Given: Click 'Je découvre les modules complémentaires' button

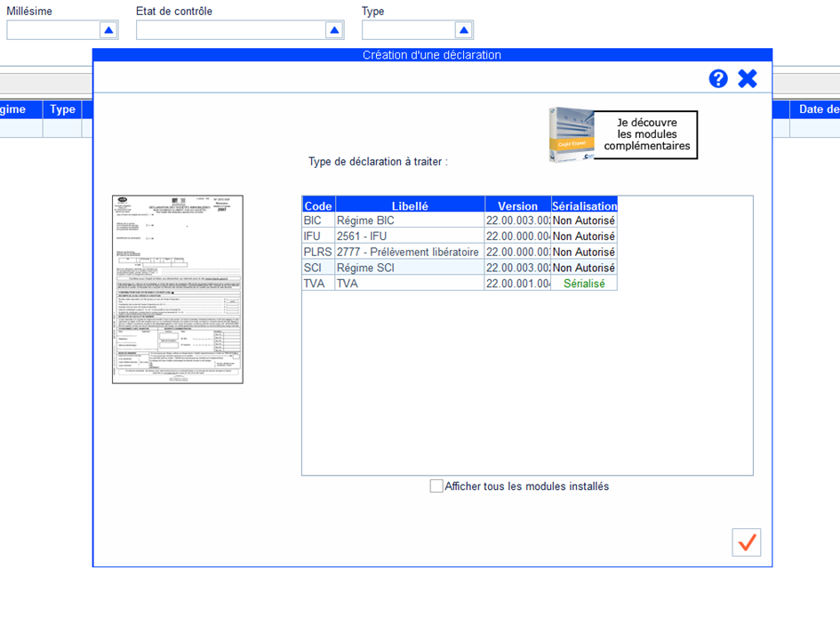Looking at the screenshot, I should tap(646, 134).
